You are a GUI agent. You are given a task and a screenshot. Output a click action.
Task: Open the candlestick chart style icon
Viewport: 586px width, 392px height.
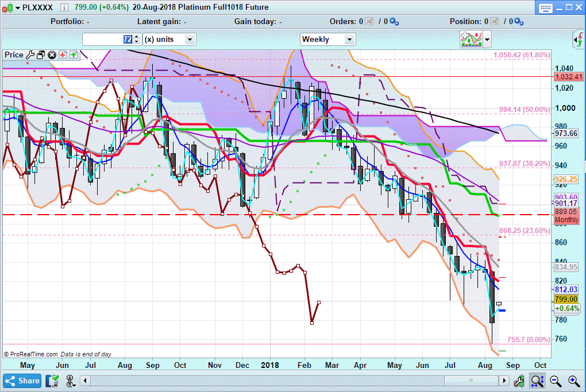[x=7, y=7]
